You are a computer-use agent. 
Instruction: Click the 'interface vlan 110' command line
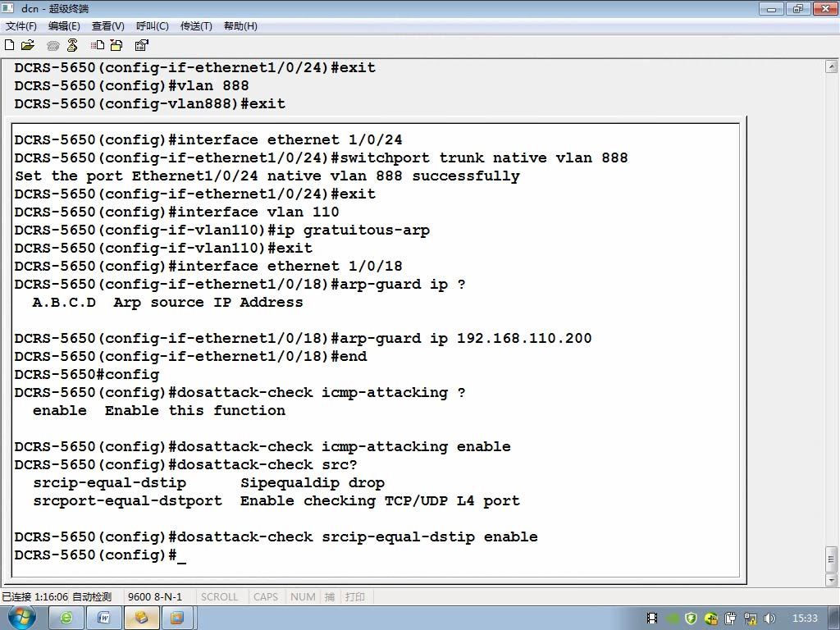[x=176, y=212]
